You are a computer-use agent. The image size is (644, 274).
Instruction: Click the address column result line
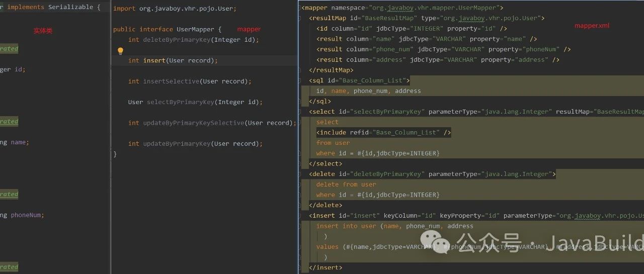click(x=438, y=60)
